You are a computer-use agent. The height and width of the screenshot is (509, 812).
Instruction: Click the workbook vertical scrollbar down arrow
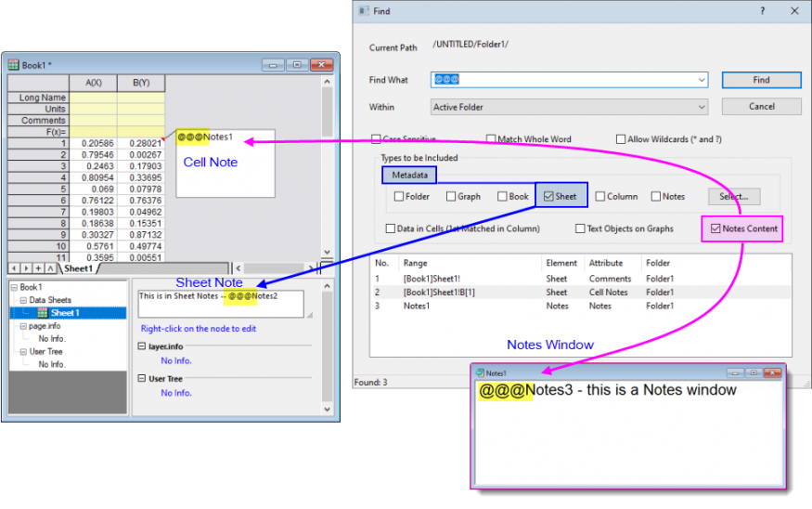pos(327,253)
